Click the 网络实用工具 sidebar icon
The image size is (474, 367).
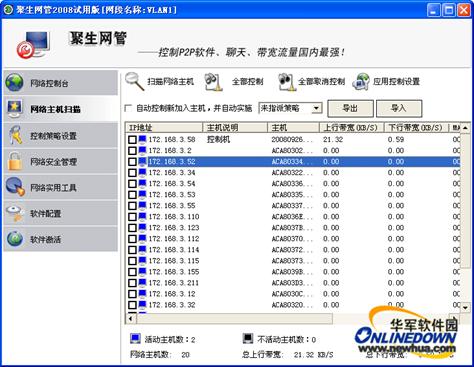[15, 187]
